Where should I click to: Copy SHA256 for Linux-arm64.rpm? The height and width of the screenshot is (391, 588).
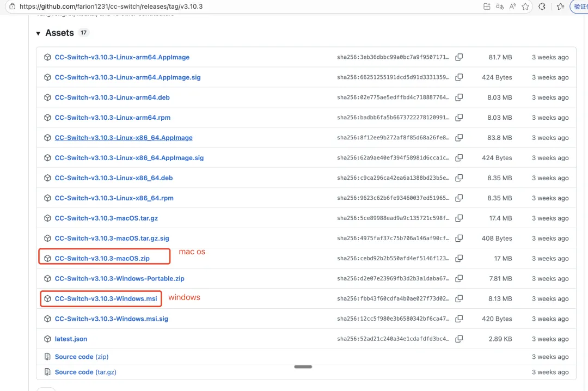459,118
